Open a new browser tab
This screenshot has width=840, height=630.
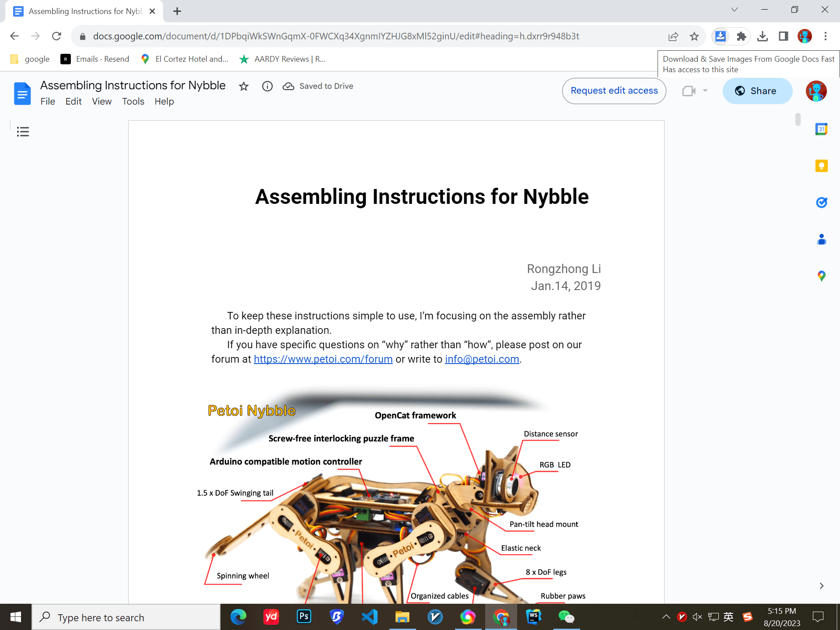click(177, 11)
